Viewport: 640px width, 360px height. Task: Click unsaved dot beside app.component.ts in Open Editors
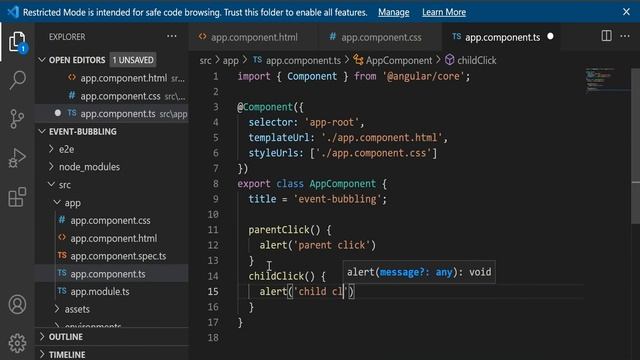58,113
